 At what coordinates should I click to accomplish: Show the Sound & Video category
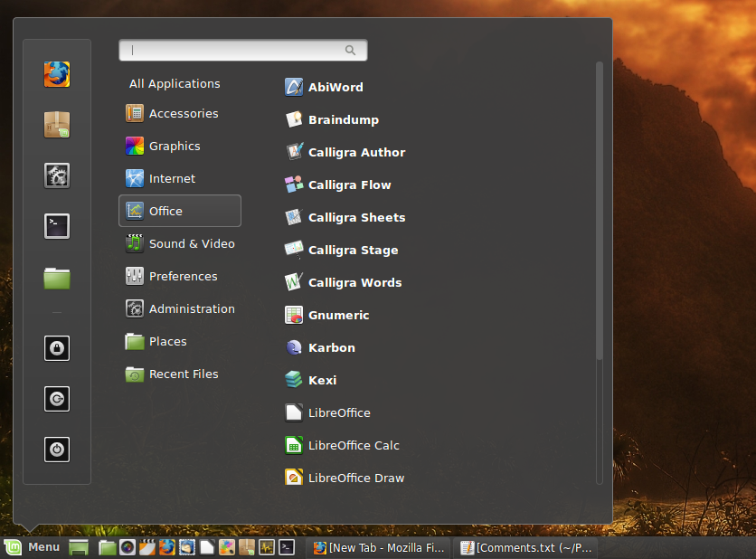[x=180, y=243]
